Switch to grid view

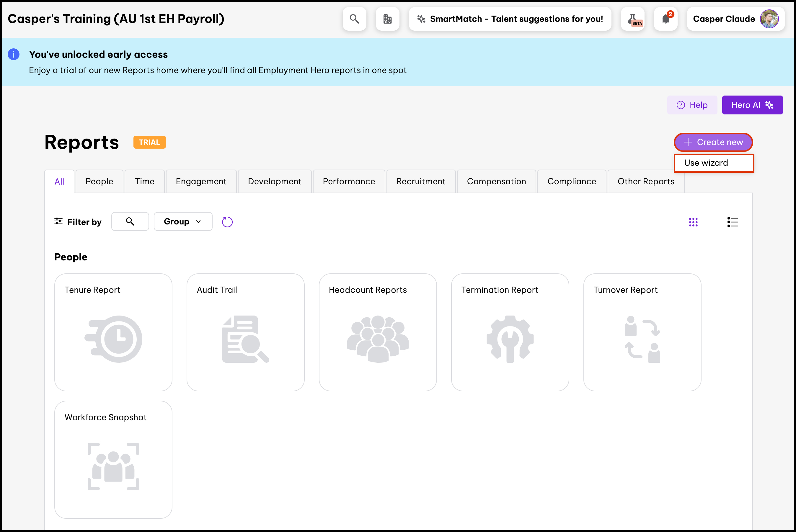(693, 222)
